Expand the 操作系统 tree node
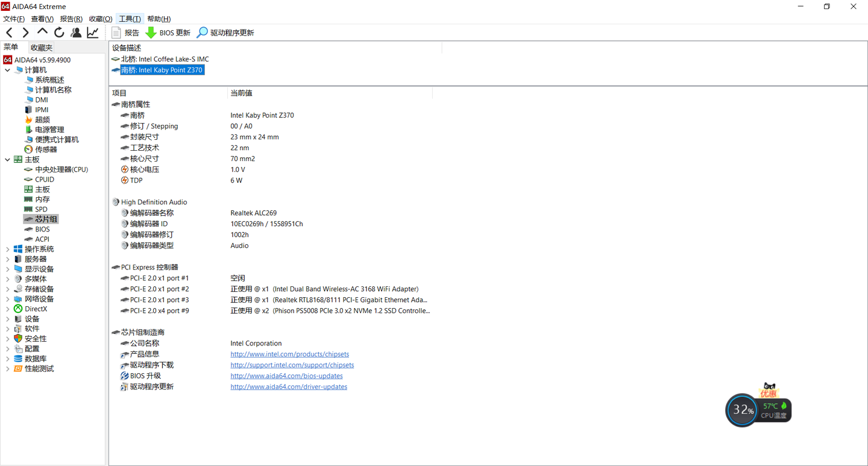Image resolution: width=868 pixels, height=466 pixels. pos(8,248)
